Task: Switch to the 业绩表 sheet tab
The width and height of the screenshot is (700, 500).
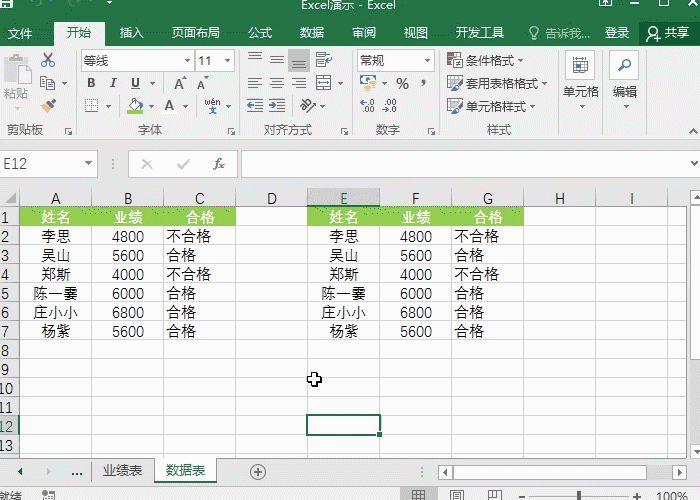Action: tap(123, 471)
